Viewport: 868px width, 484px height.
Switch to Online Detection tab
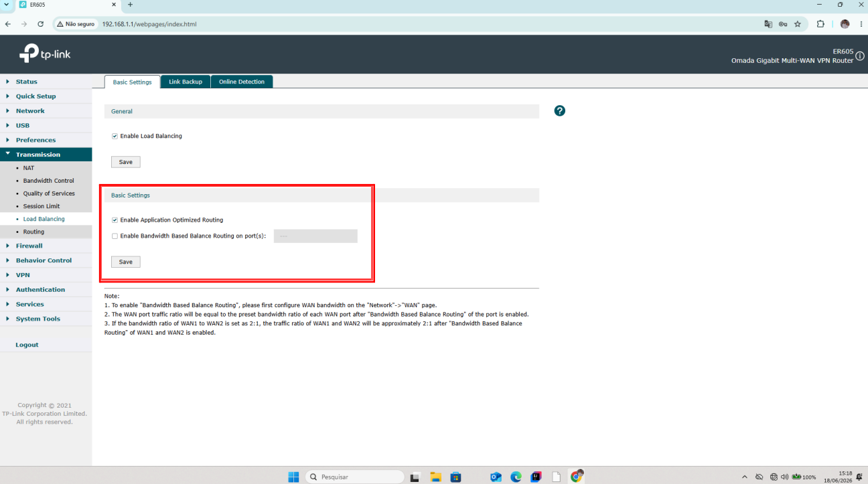coord(242,82)
